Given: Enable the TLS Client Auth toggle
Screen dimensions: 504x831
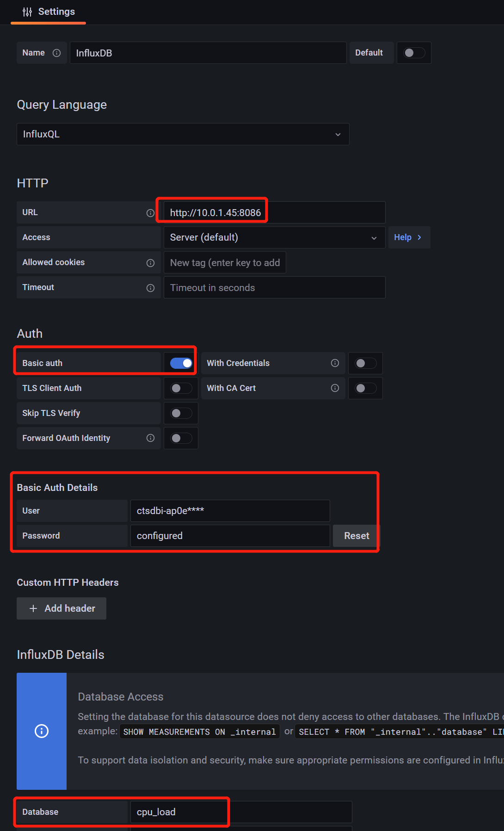Looking at the screenshot, I should click(x=181, y=388).
